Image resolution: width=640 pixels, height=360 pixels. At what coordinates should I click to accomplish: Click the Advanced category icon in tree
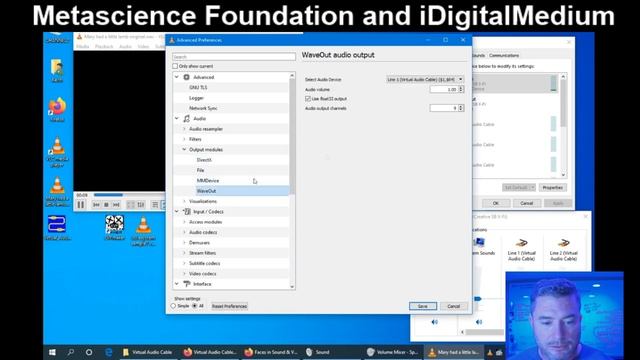(187, 77)
